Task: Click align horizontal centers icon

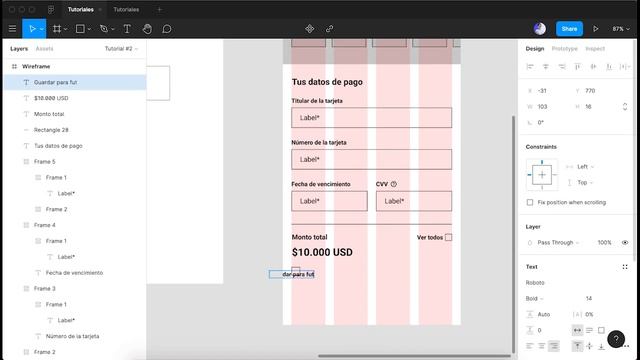Action: (x=546, y=66)
